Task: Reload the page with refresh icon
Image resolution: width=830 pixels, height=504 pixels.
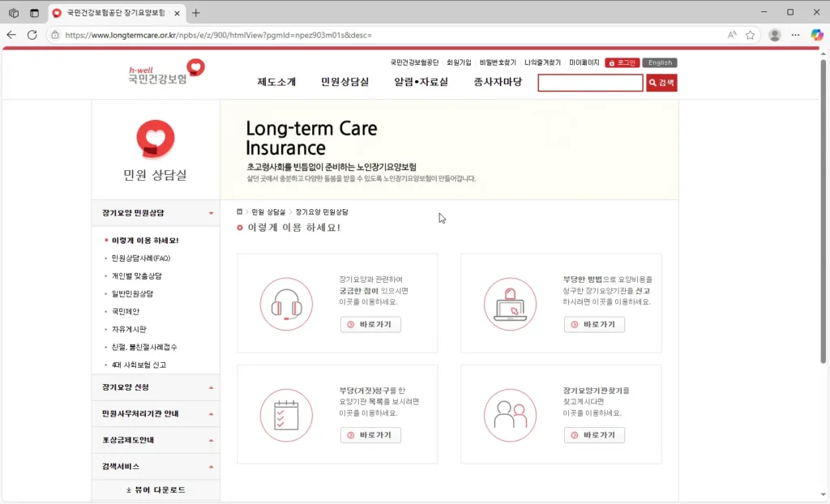Action: (x=32, y=35)
